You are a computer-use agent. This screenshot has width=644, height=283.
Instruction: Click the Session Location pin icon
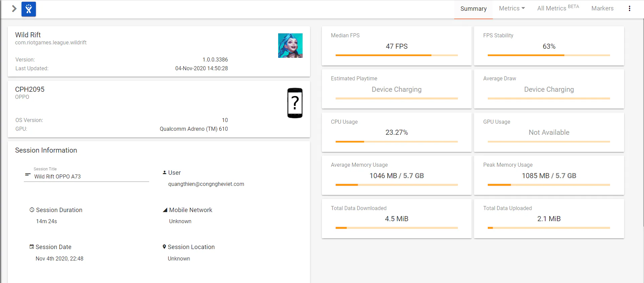pyautogui.click(x=164, y=247)
